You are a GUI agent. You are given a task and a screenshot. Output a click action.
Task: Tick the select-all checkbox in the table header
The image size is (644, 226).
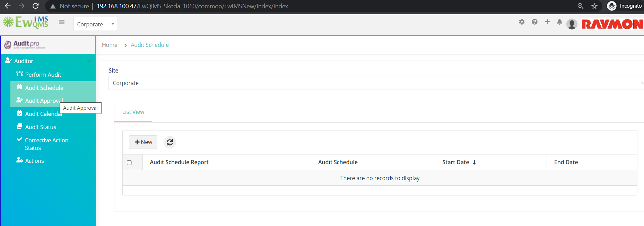pos(129,162)
